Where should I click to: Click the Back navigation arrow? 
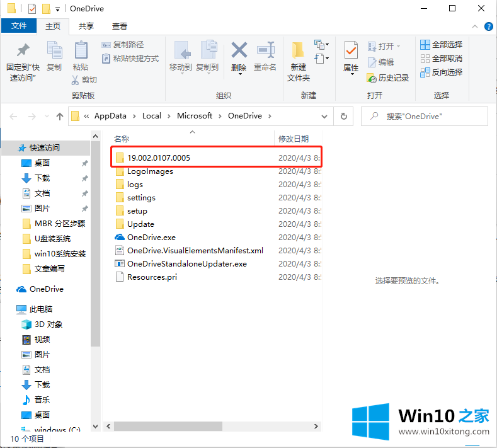pos(13,117)
